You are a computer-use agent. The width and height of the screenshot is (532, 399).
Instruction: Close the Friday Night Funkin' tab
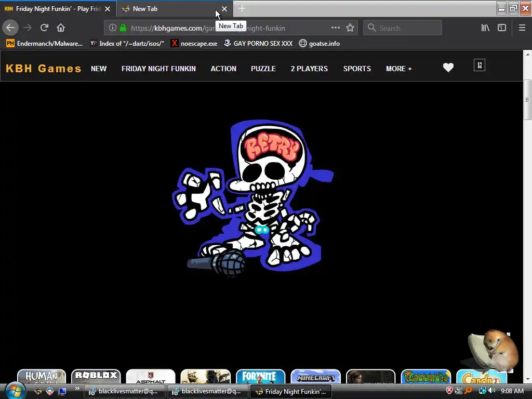107,9
